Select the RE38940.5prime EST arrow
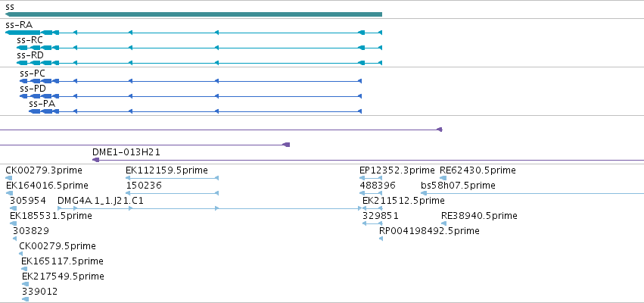 point(443,223)
